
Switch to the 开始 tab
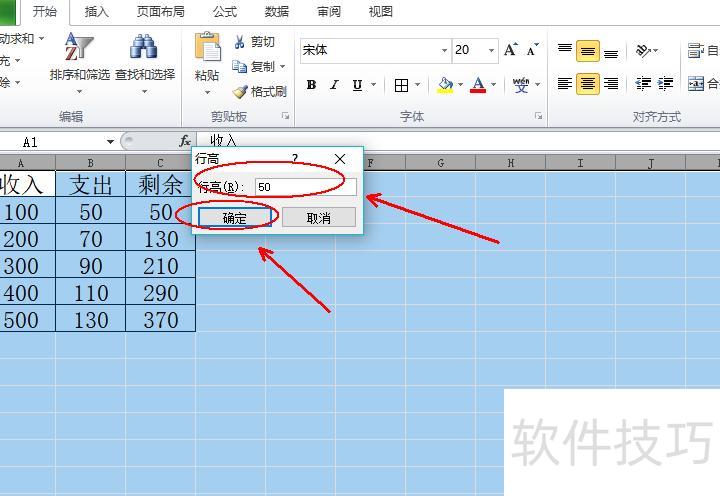pyautogui.click(x=45, y=11)
